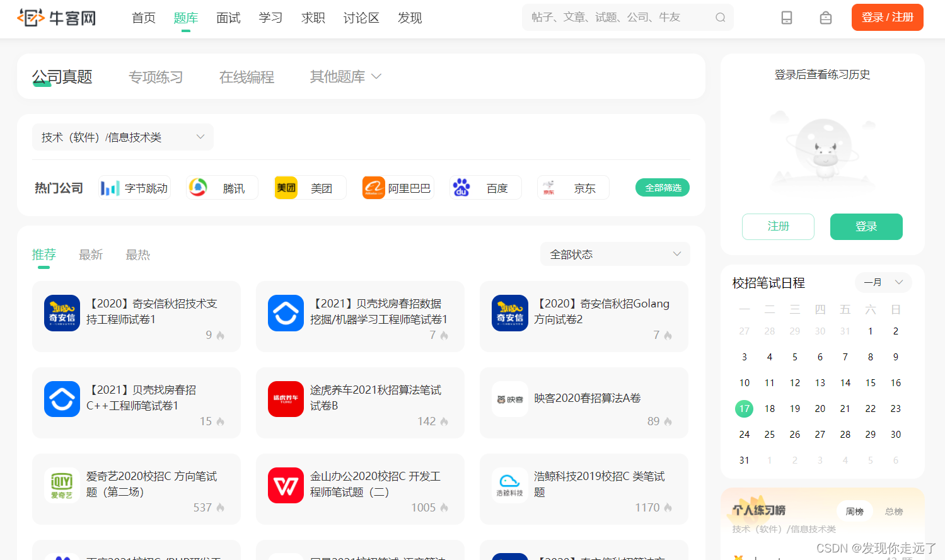Select the 阿里巴巴 company logo
Viewport: 945px width, 560px height.
[x=374, y=188]
